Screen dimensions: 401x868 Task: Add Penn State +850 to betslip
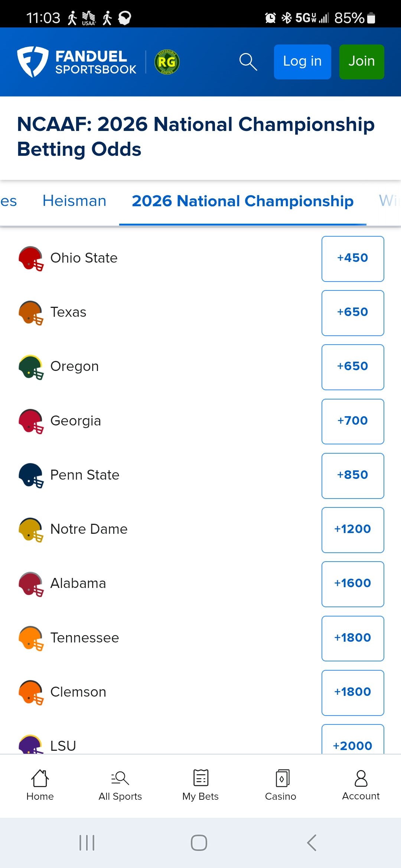pyautogui.click(x=353, y=476)
